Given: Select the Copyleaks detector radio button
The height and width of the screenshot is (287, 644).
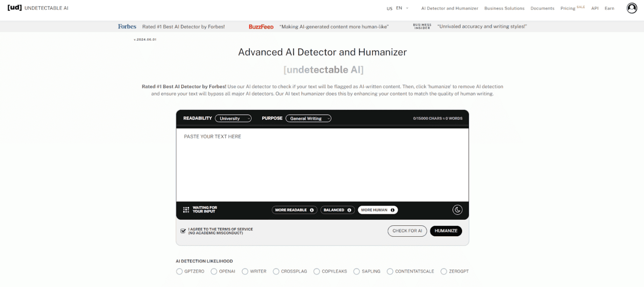Looking at the screenshot, I should [317, 271].
